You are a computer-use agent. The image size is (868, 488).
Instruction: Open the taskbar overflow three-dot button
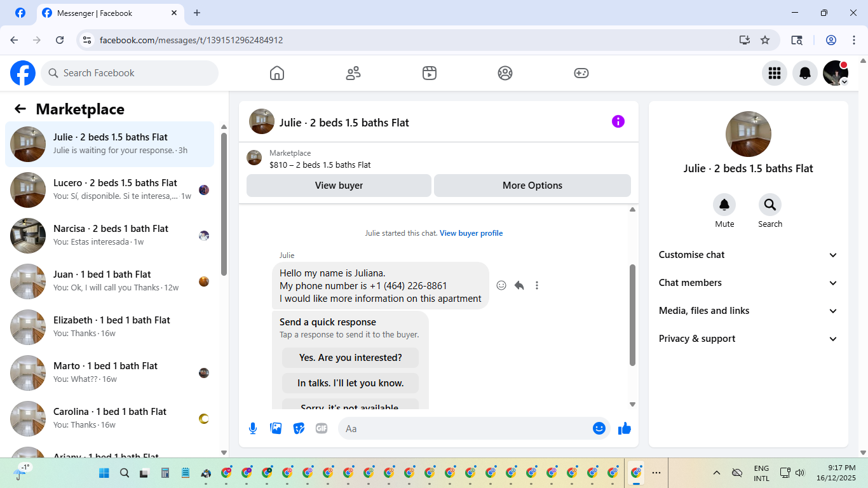pos(656,473)
